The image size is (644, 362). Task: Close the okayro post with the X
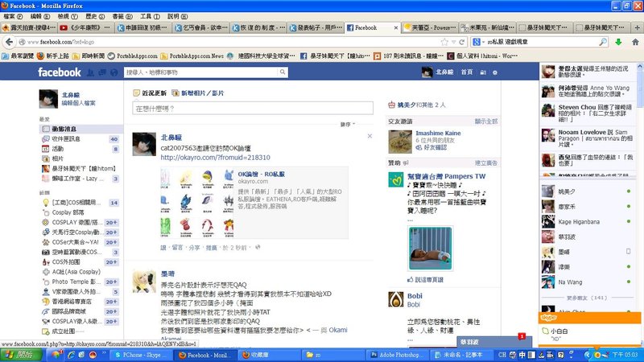[369, 136]
